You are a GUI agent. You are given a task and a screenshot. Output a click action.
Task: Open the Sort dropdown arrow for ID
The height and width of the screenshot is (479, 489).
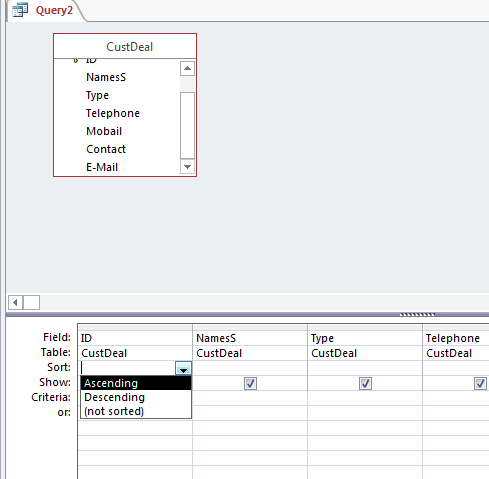tap(183, 368)
